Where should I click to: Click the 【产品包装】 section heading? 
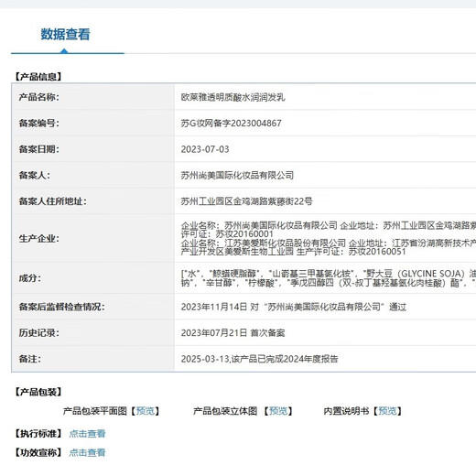[38, 392]
